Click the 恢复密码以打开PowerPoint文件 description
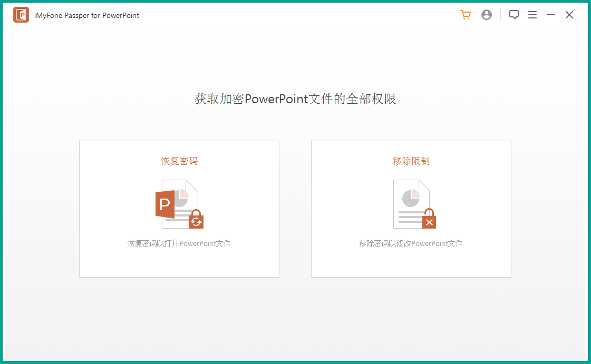 click(179, 243)
